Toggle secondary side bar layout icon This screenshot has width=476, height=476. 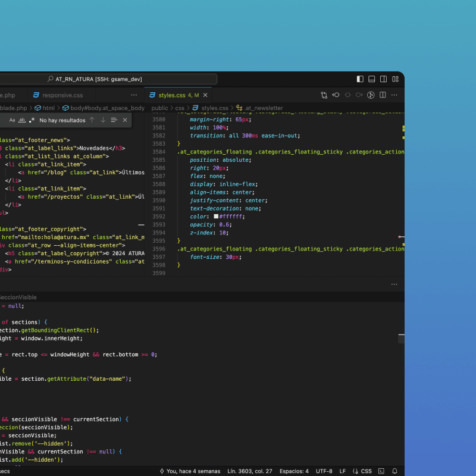[x=383, y=79]
